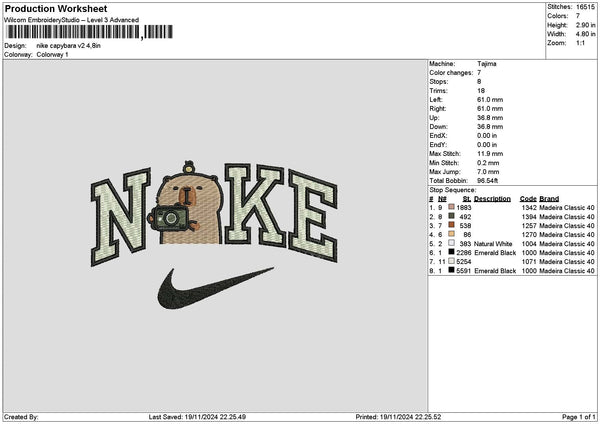Click the max stitch value "11.9 mm"

point(490,153)
